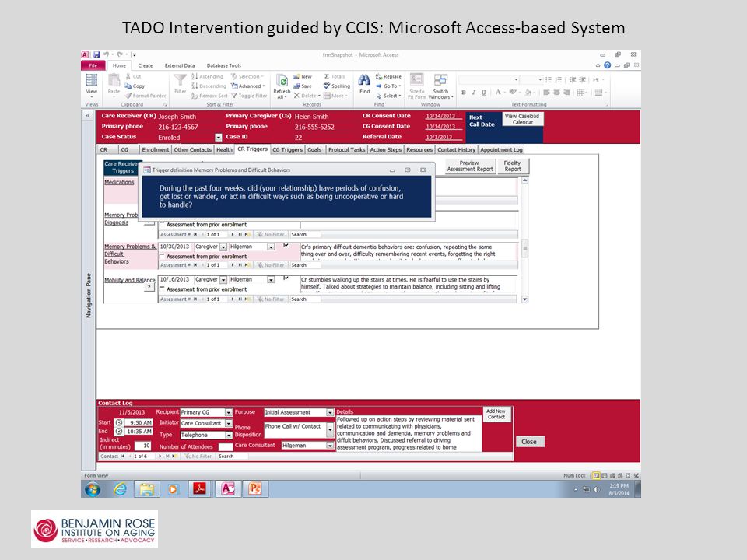Check prior enrollment box under Diagnosis row
The image size is (747, 560).
[162, 224]
